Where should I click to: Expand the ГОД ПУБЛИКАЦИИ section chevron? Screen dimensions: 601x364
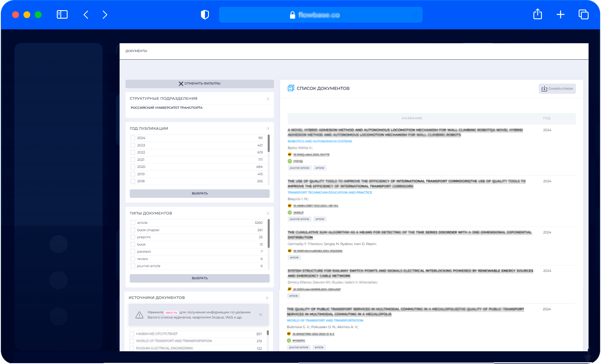(x=268, y=129)
